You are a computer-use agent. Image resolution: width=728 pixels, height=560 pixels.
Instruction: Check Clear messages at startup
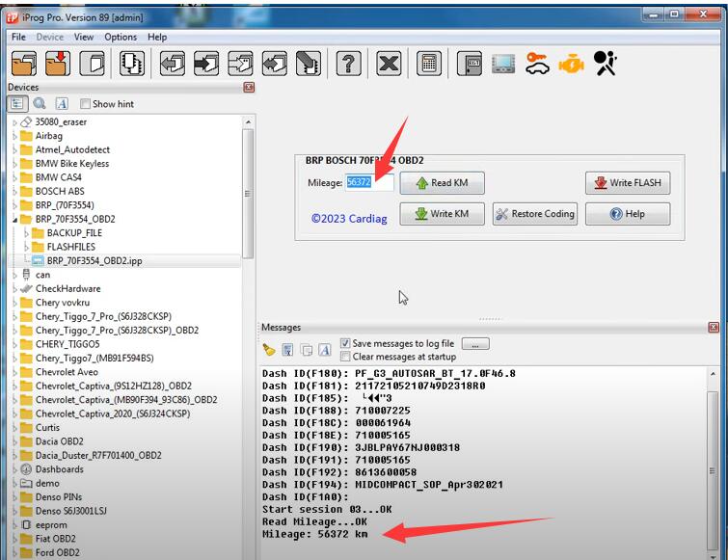tap(345, 357)
